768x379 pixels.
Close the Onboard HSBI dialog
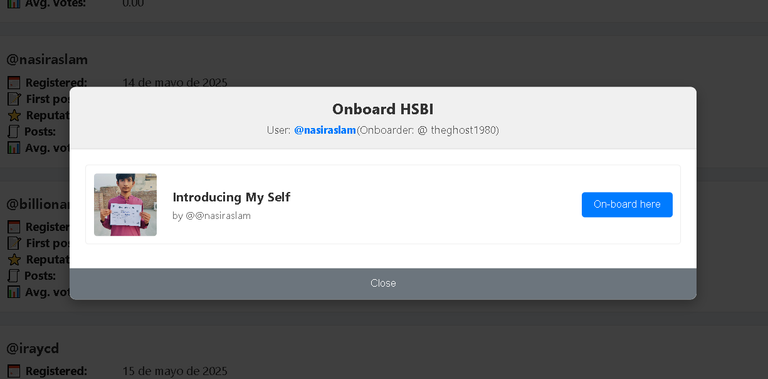[383, 284]
